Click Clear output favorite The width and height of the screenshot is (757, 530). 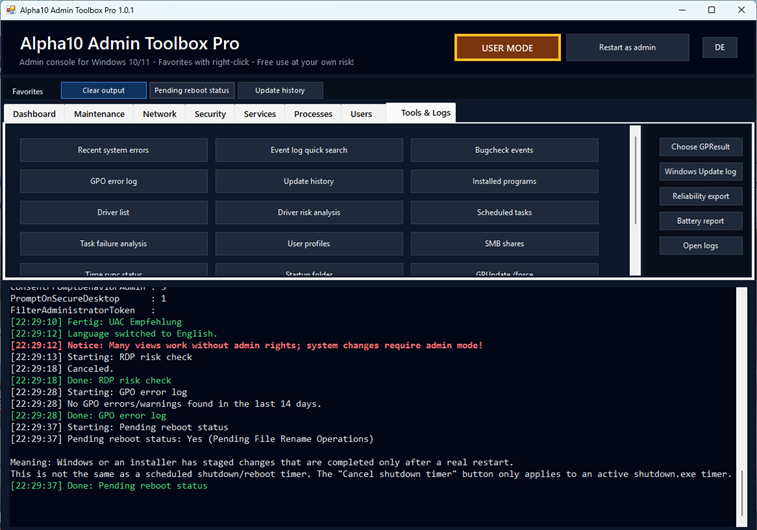pyautogui.click(x=104, y=90)
